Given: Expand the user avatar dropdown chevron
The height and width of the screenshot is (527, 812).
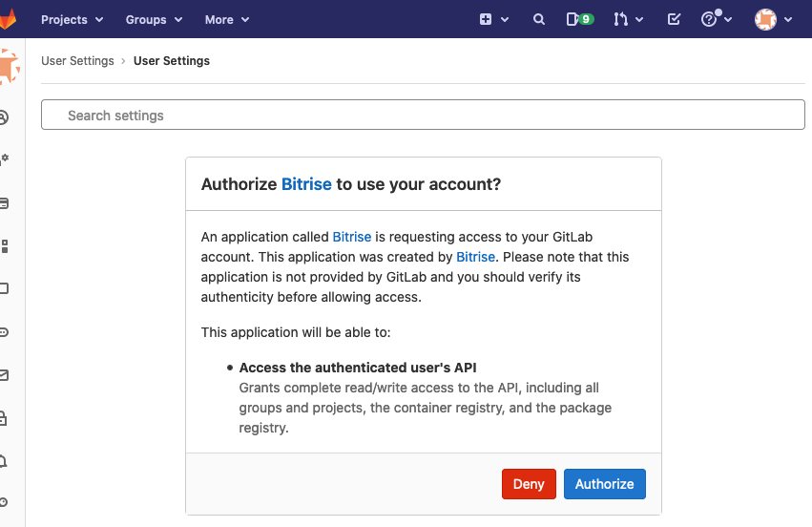Looking at the screenshot, I should pos(788,20).
